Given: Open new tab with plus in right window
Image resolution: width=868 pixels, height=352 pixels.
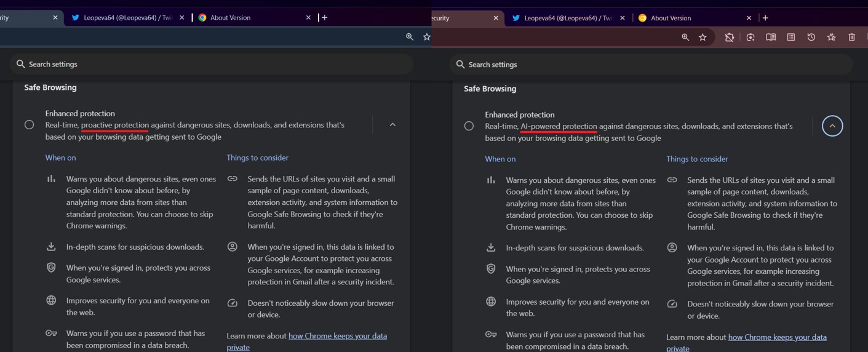Looking at the screenshot, I should (765, 18).
